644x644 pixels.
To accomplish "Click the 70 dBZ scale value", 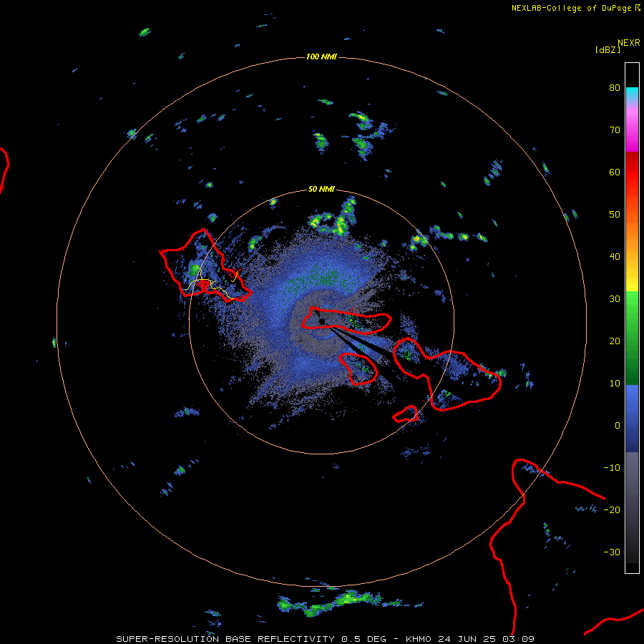I will pyautogui.click(x=615, y=130).
